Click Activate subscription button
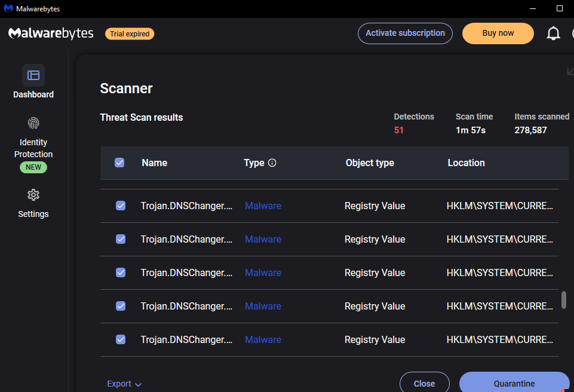Screen dimensions: 574x392 tap(405, 33)
